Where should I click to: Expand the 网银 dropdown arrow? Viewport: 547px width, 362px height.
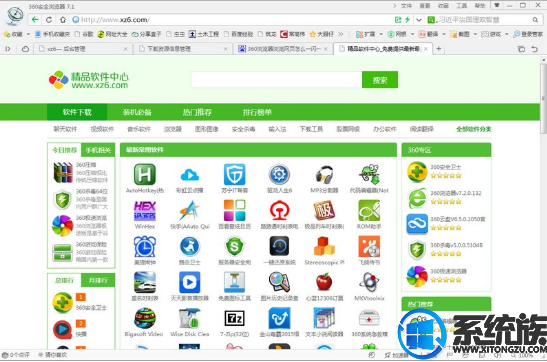point(412,34)
